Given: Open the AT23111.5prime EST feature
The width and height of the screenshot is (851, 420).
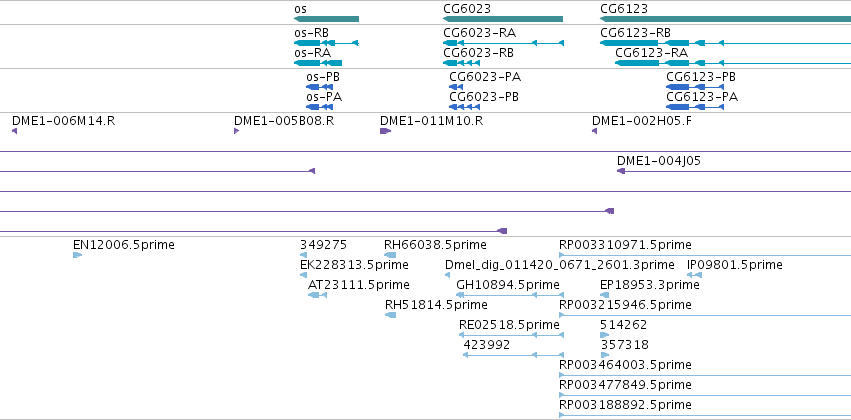Looking at the screenshot, I should coord(317,295).
